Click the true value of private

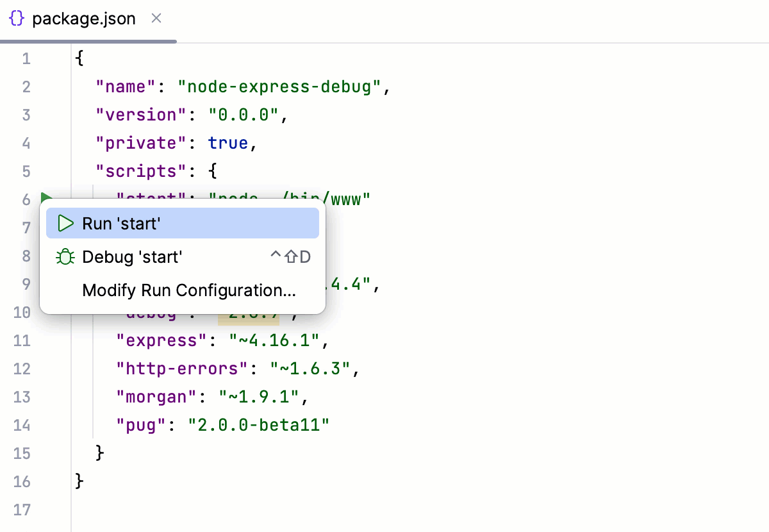(x=228, y=142)
